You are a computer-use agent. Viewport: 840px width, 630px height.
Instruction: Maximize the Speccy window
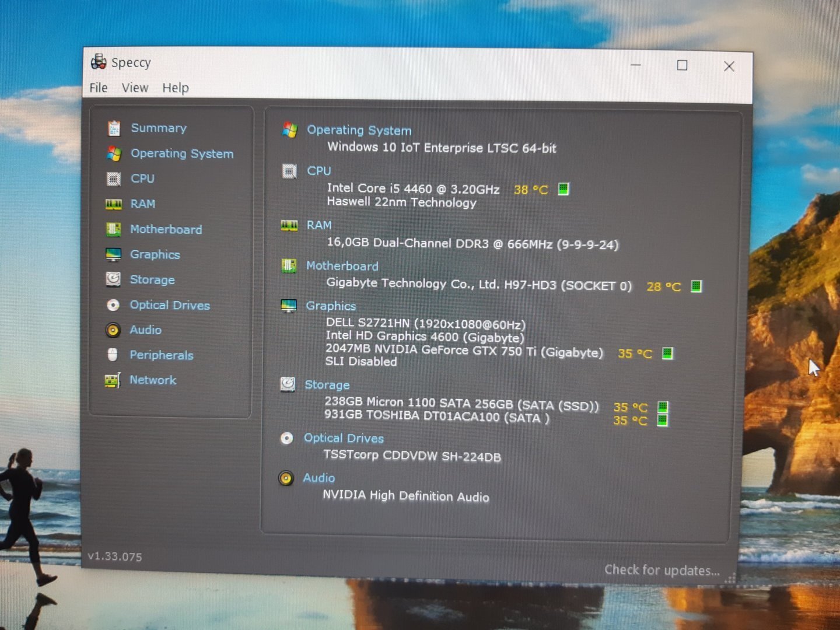[682, 65]
